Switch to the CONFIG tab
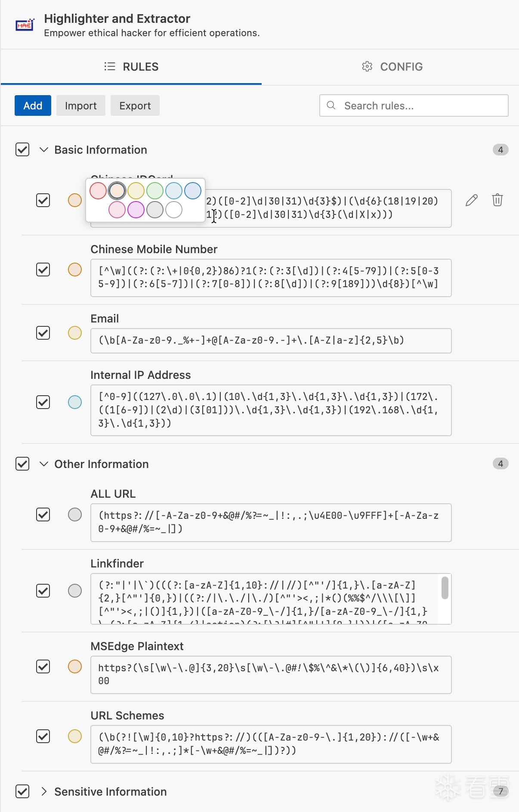 pyautogui.click(x=392, y=67)
